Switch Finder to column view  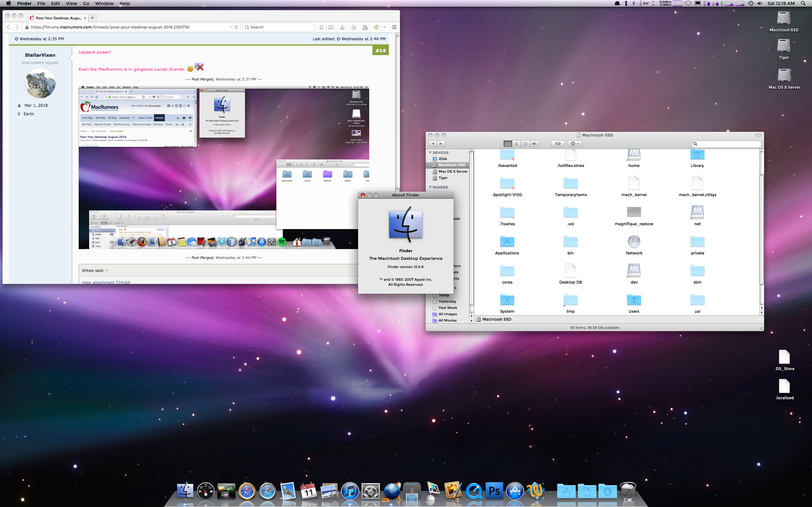[525, 144]
